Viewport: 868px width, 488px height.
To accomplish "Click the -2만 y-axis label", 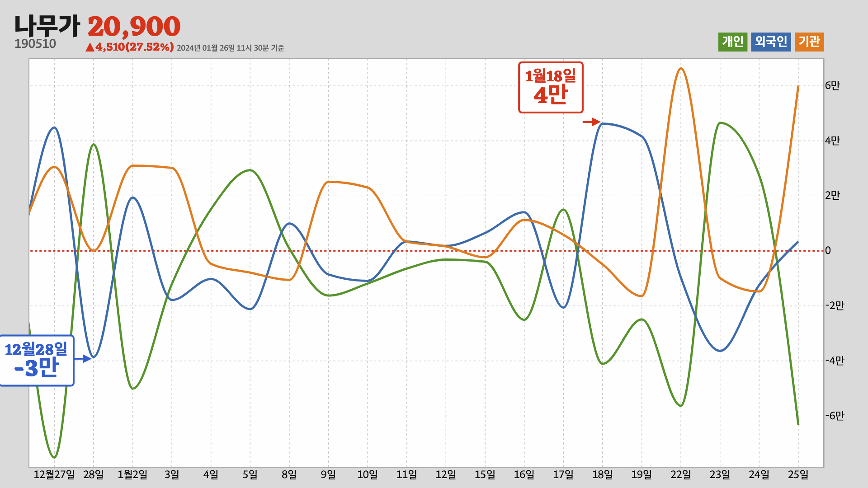I will click(x=835, y=305).
